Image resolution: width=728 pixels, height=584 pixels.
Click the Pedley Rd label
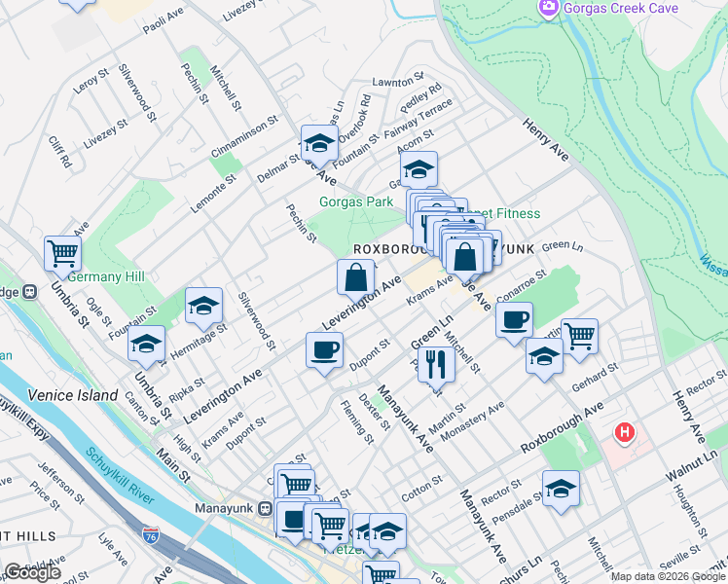click(420, 98)
